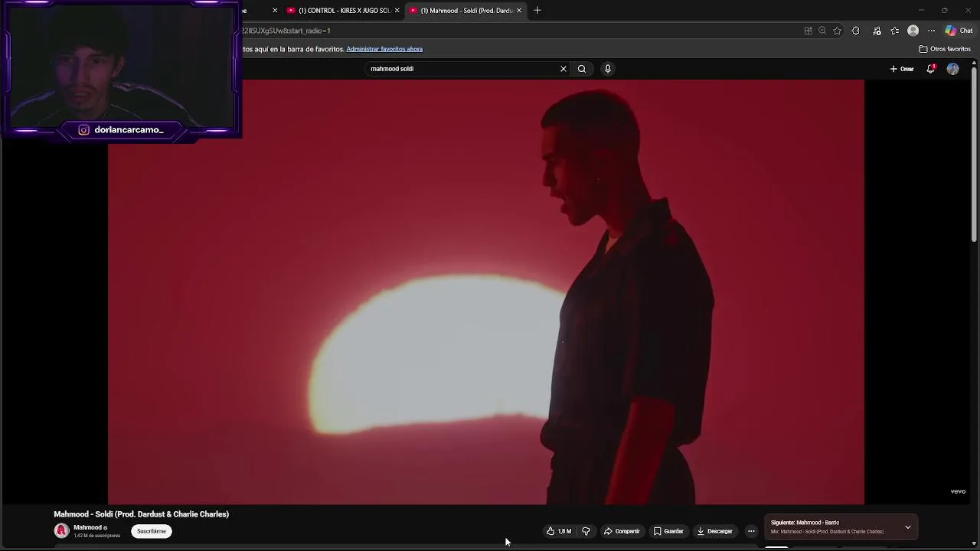Open the media control music icon
The image size is (980, 551).
pyautogui.click(x=877, y=31)
